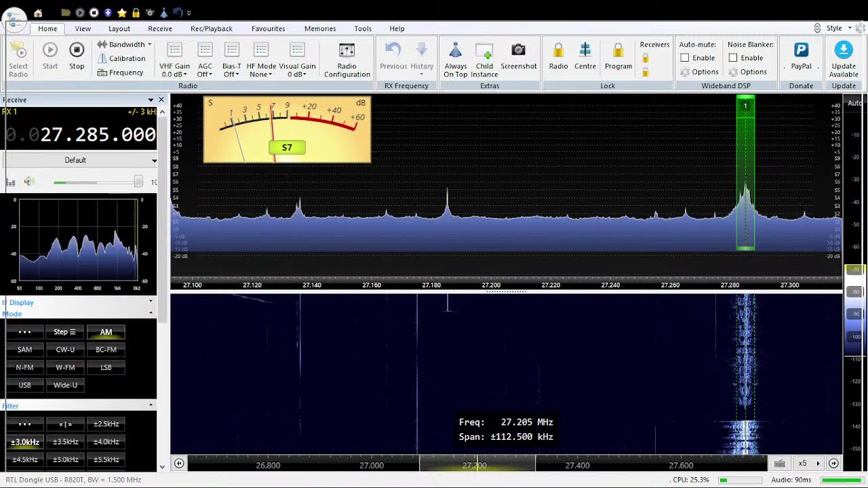
Task: Toggle Always On Top
Action: pos(456,60)
